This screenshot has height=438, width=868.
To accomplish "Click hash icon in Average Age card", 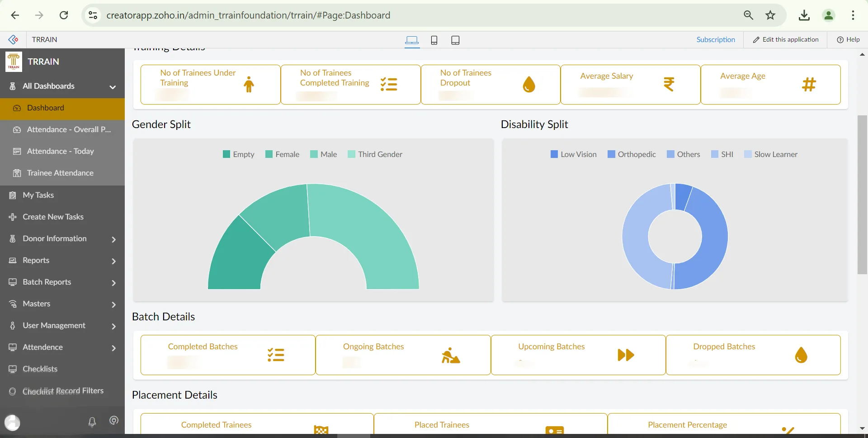I will (809, 84).
